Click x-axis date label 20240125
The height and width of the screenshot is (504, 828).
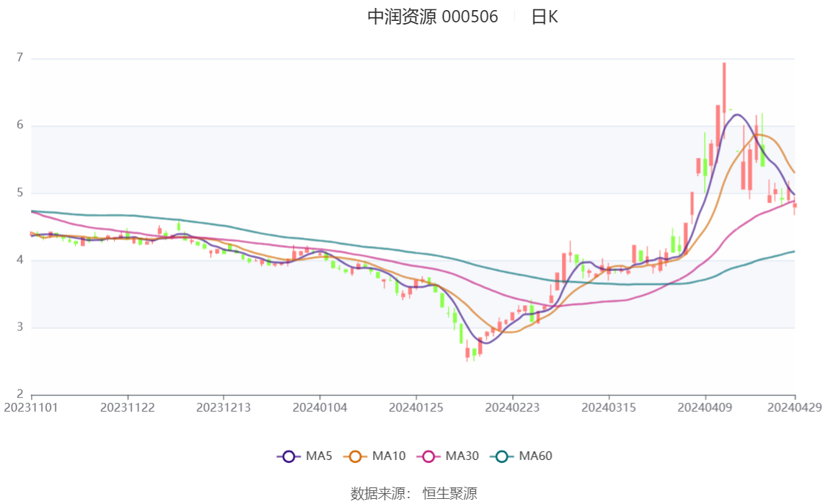tap(416, 407)
